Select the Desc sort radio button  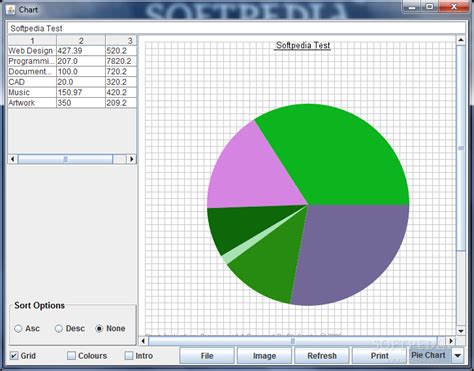59,329
